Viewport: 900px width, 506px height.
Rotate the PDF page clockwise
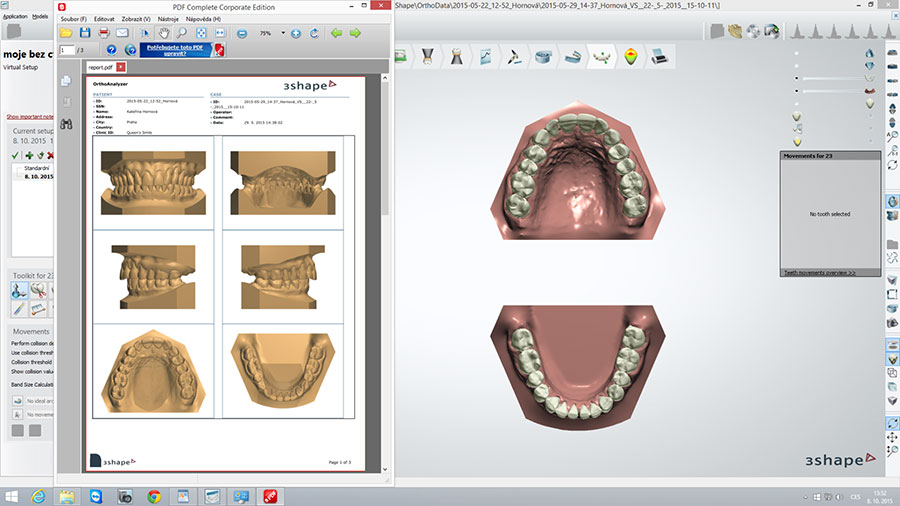coord(314,33)
